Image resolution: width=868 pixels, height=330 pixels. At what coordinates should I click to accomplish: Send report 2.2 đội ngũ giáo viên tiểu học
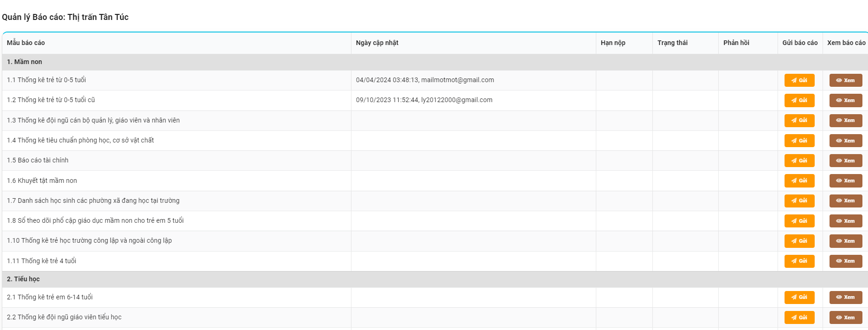click(x=799, y=317)
